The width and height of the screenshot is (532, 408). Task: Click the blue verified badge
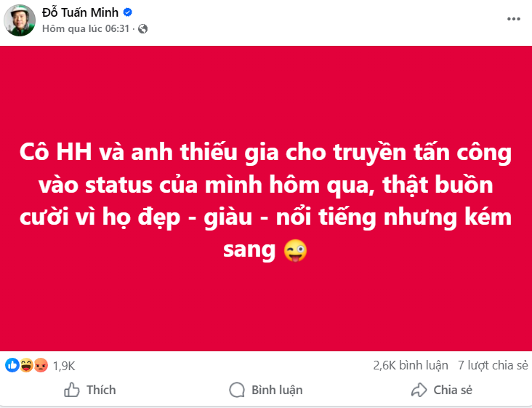pyautogui.click(x=127, y=12)
